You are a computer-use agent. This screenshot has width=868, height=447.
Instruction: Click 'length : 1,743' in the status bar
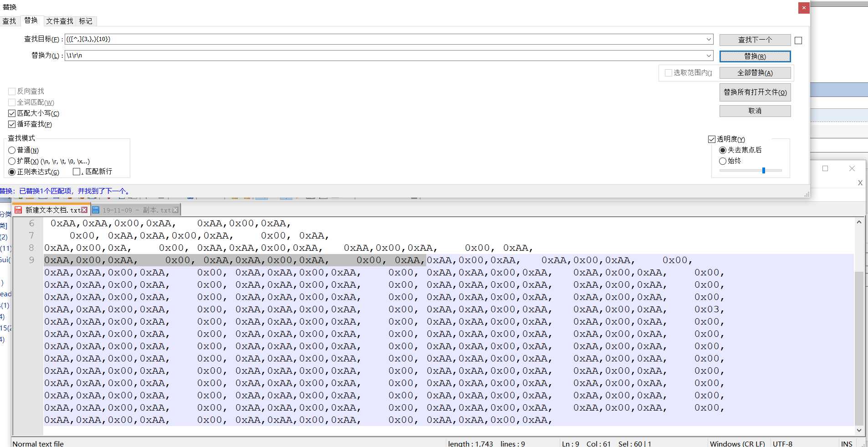click(x=470, y=444)
